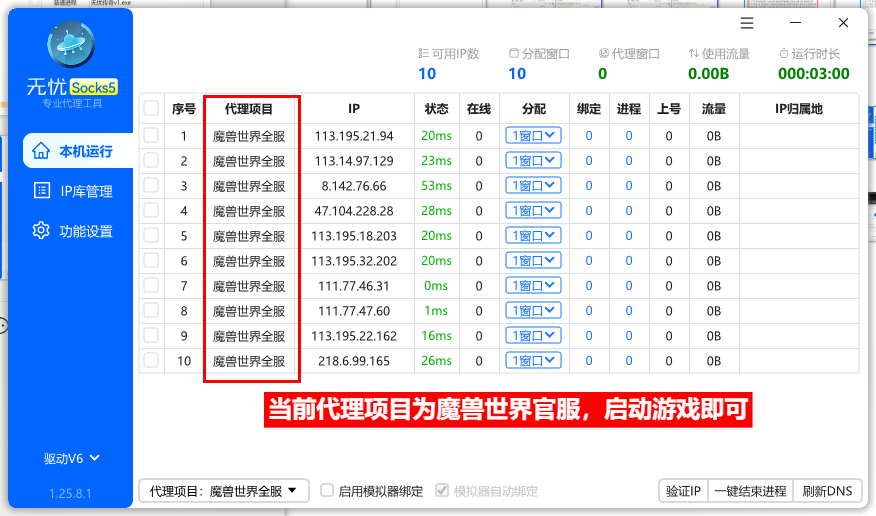This screenshot has width=876, height=516.
Task: Select the IP cell 113.195.22.162
Action: (x=354, y=336)
